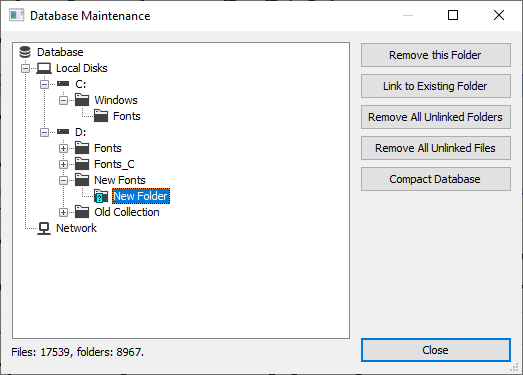
Task: Collapse the Local Disks node
Action: tap(25, 68)
